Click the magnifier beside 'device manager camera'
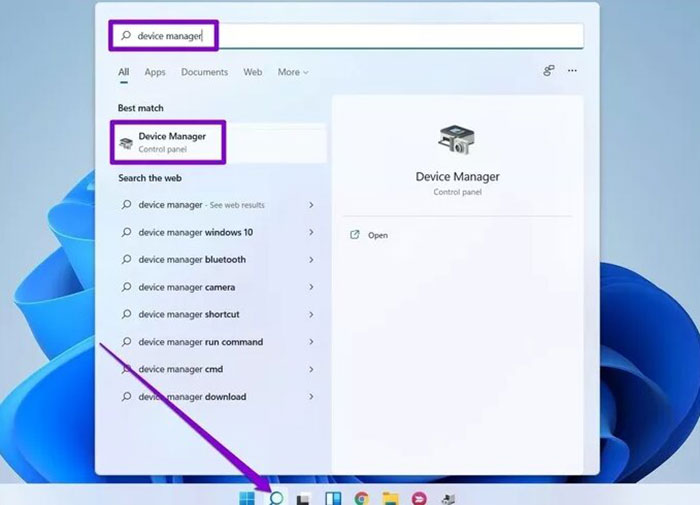The height and width of the screenshot is (505, 700). pyautogui.click(x=127, y=287)
